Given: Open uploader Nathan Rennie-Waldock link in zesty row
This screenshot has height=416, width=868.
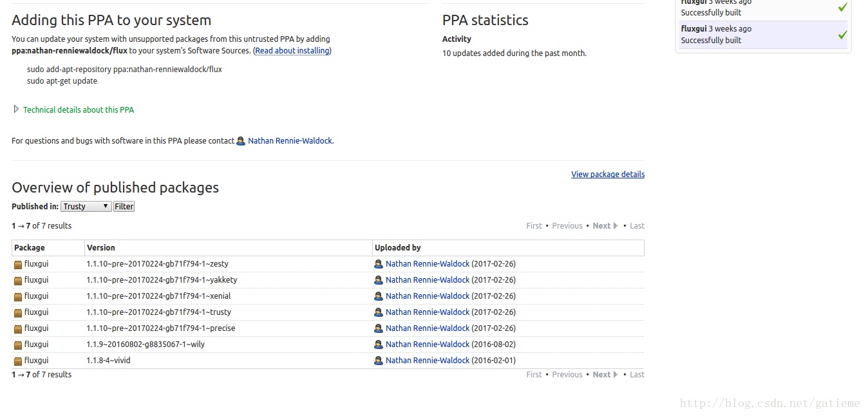Looking at the screenshot, I should [428, 264].
